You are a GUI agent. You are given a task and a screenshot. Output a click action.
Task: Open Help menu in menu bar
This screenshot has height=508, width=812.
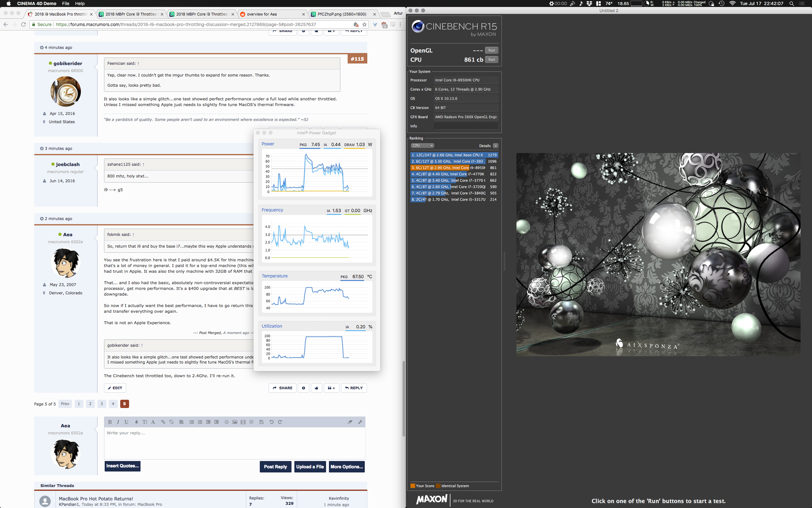pos(80,3)
